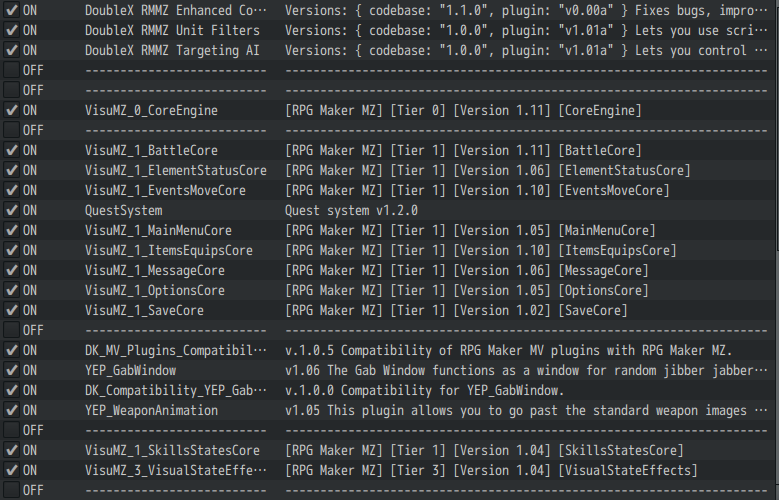Toggle the VisuMZ_1_ItemsEquipsCore checkbox
The image size is (779, 500).
coord(11,250)
